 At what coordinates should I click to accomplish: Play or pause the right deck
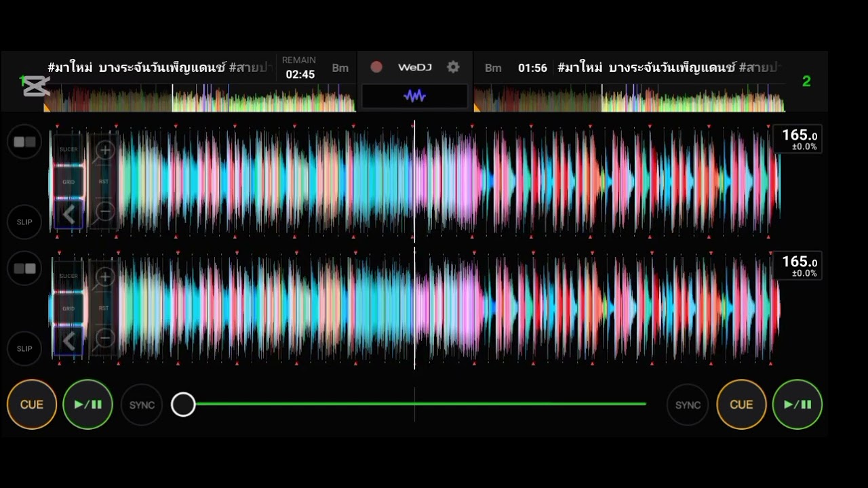coord(797,405)
